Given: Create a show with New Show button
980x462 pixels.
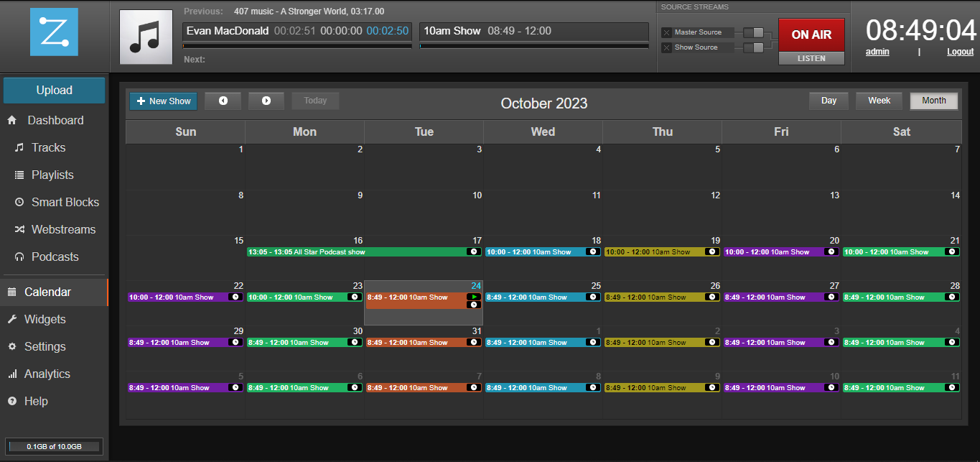Looking at the screenshot, I should tap(163, 101).
